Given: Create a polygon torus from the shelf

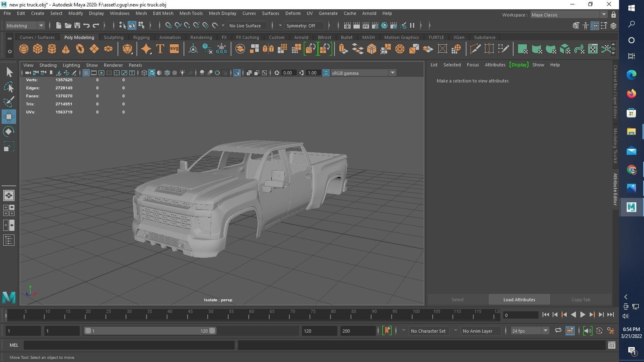Looking at the screenshot, I should 80,49.
